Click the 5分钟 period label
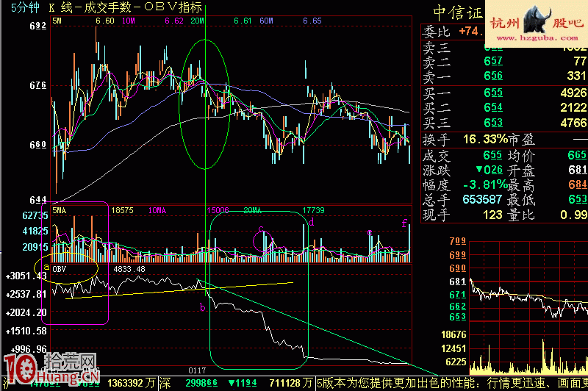 coord(25,7)
